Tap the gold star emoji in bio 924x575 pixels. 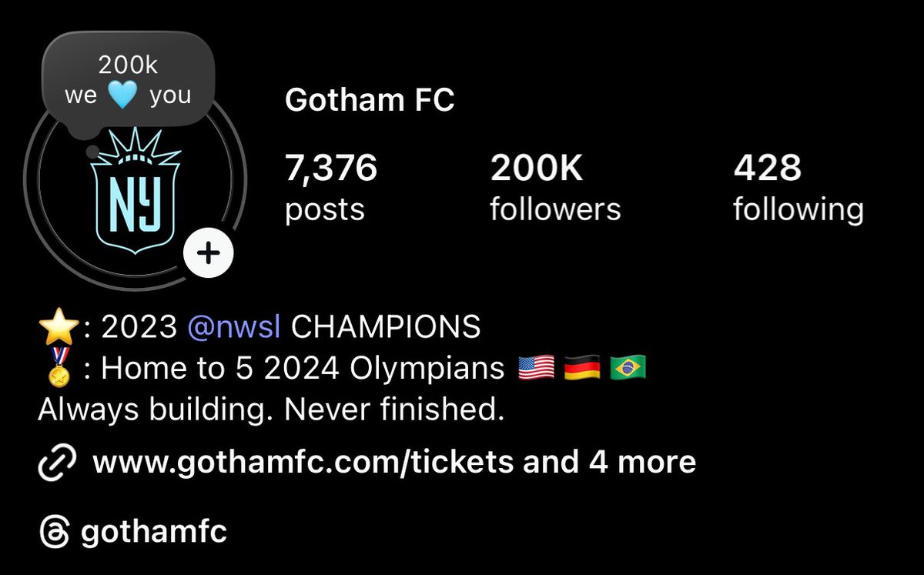(58, 328)
